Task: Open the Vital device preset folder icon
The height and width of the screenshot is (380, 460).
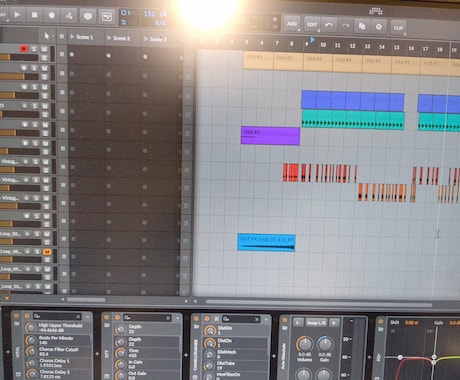Action: [16, 324]
